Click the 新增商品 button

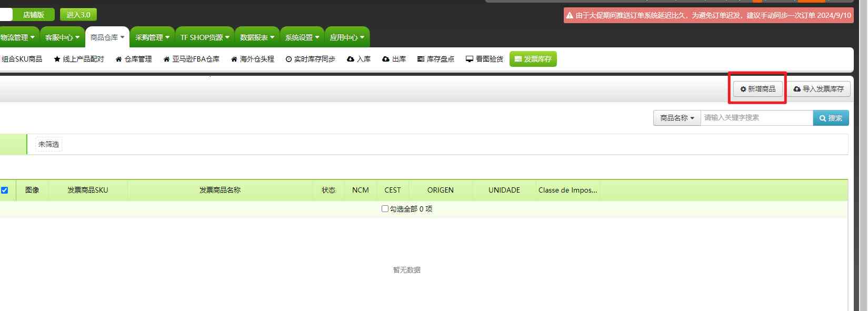point(757,89)
